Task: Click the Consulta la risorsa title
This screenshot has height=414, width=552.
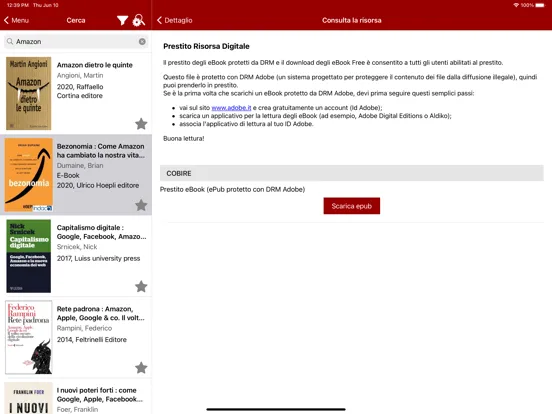Action: (x=352, y=20)
